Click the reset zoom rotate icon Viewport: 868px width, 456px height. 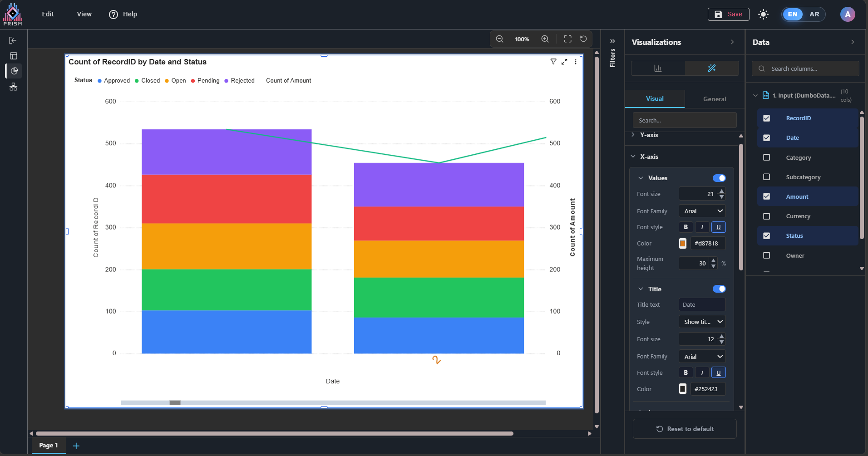(x=583, y=39)
